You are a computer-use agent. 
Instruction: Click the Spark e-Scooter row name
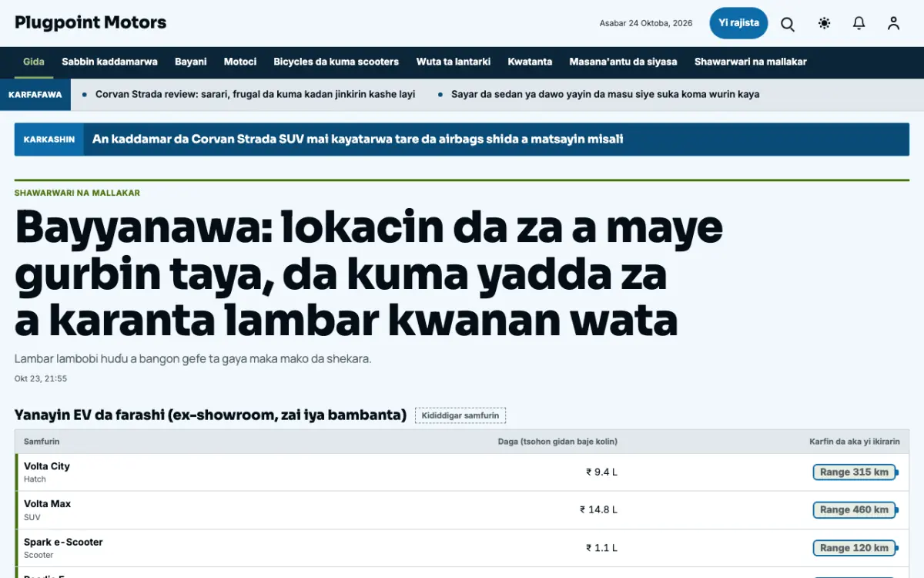pyautogui.click(x=63, y=543)
